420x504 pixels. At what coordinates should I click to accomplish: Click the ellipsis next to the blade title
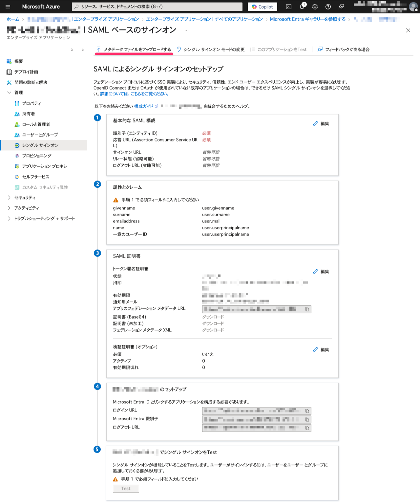[x=187, y=30]
